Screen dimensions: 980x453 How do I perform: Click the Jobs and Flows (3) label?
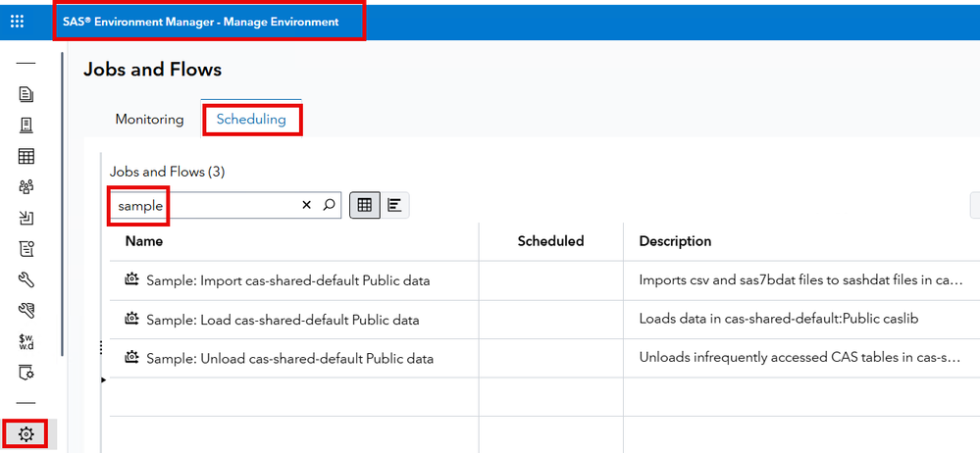pyautogui.click(x=167, y=172)
